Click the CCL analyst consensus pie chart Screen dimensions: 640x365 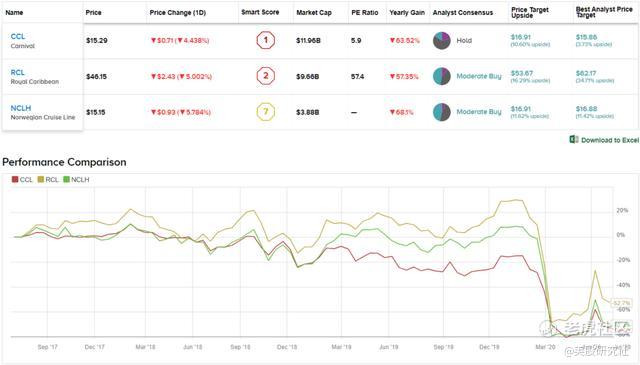click(x=442, y=40)
